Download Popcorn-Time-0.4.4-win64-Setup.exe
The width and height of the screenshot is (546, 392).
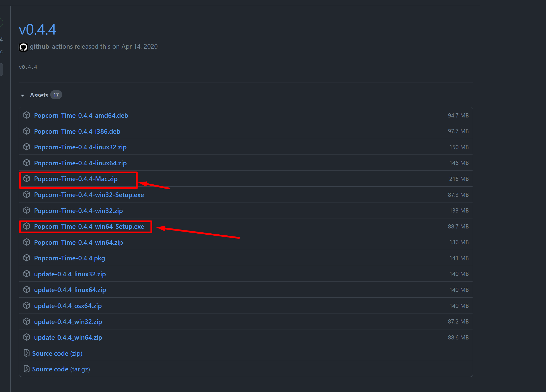point(89,226)
